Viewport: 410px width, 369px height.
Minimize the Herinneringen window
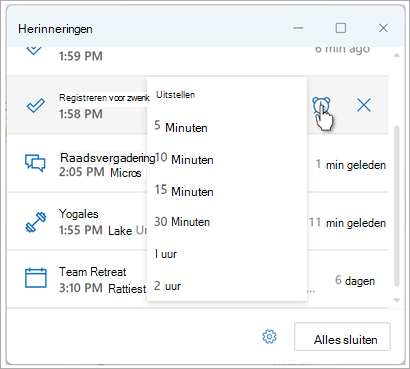coord(298,28)
